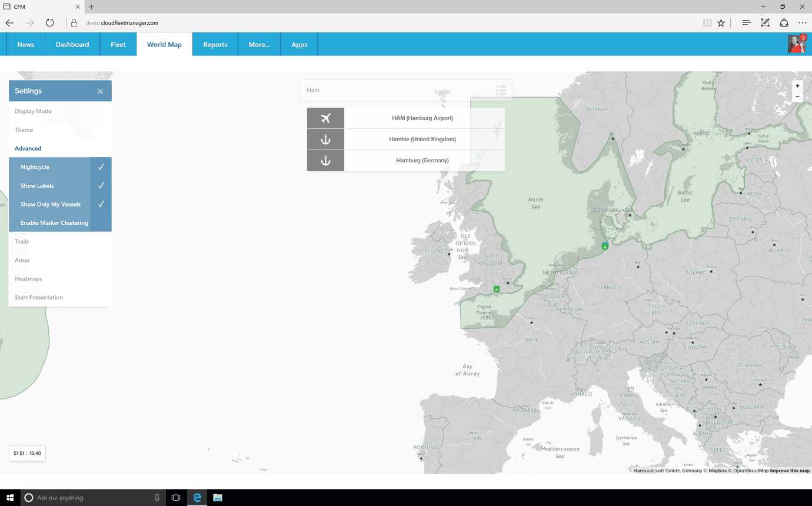Viewport: 812px width, 506px height.
Task: Expand Display Mode settings section
Action: point(34,111)
